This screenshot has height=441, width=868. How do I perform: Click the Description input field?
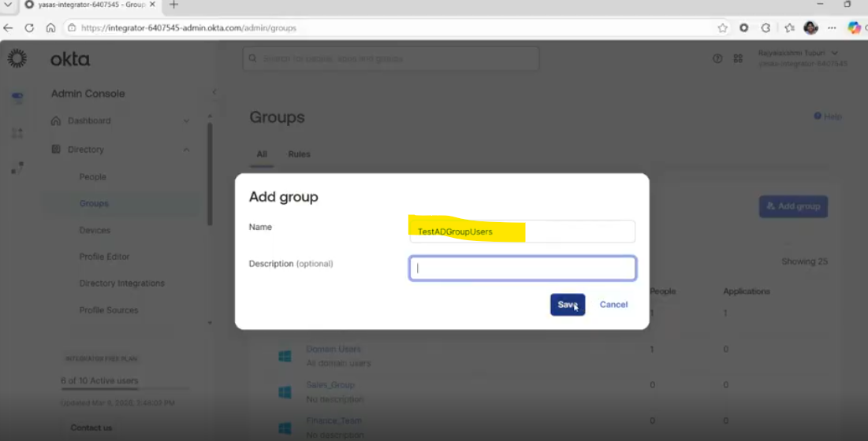(x=522, y=269)
